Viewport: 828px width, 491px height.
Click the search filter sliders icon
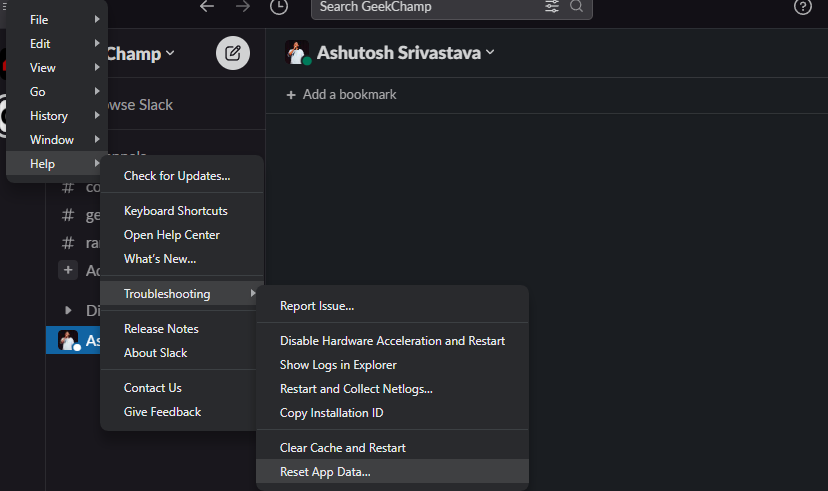552,7
